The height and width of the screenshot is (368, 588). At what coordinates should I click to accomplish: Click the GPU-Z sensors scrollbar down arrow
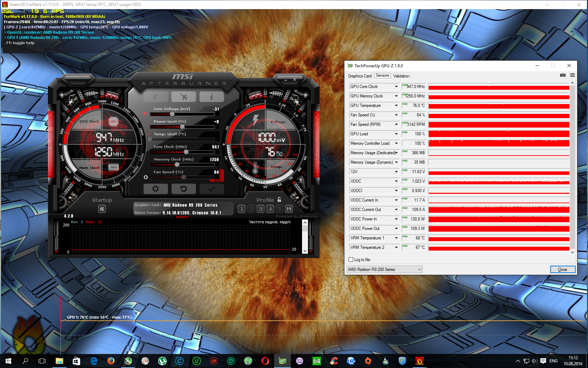[572, 252]
